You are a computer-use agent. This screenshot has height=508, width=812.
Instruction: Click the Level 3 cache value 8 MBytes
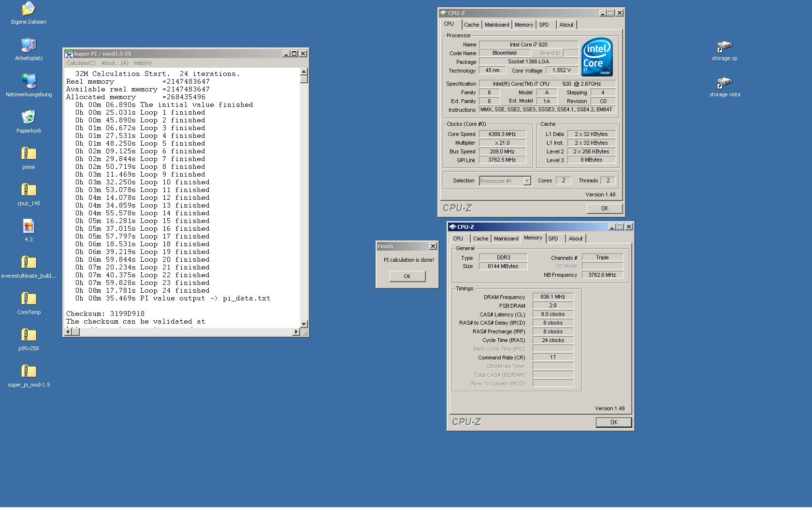(592, 160)
